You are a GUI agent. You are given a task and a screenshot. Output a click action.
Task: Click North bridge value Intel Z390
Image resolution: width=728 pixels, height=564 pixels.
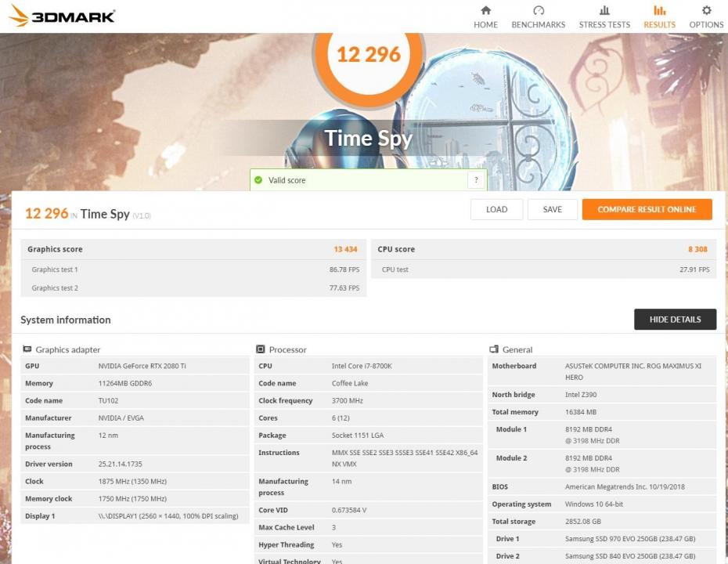[x=581, y=395]
